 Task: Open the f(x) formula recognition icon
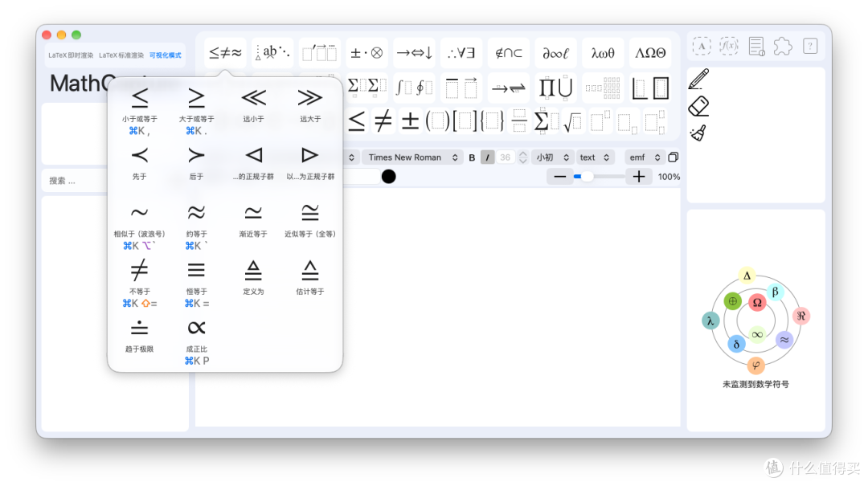click(x=728, y=46)
